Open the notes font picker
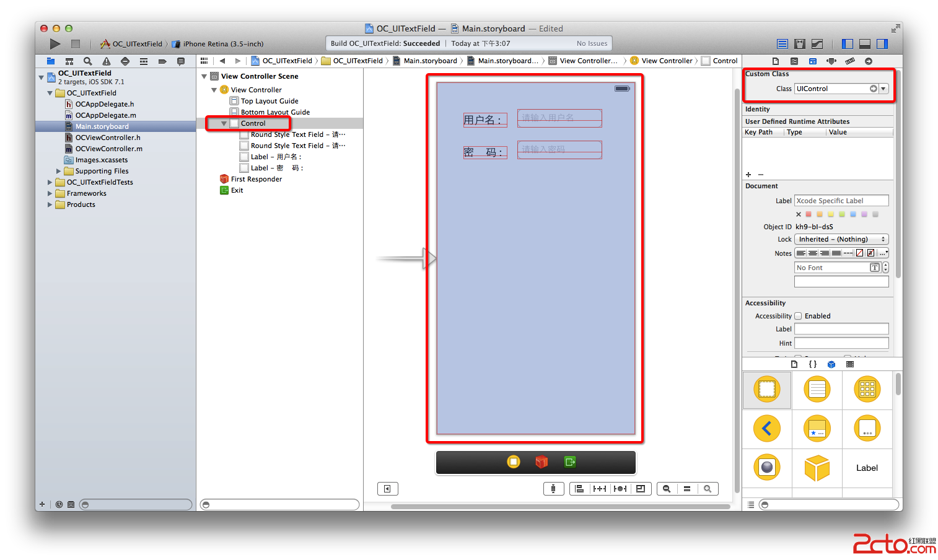Image resolution: width=938 pixels, height=560 pixels. coord(874,268)
